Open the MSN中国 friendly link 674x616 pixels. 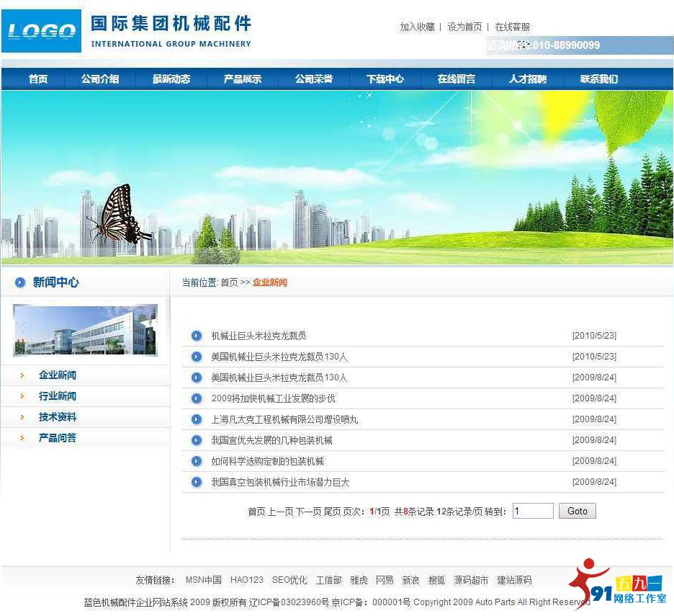coord(203,580)
